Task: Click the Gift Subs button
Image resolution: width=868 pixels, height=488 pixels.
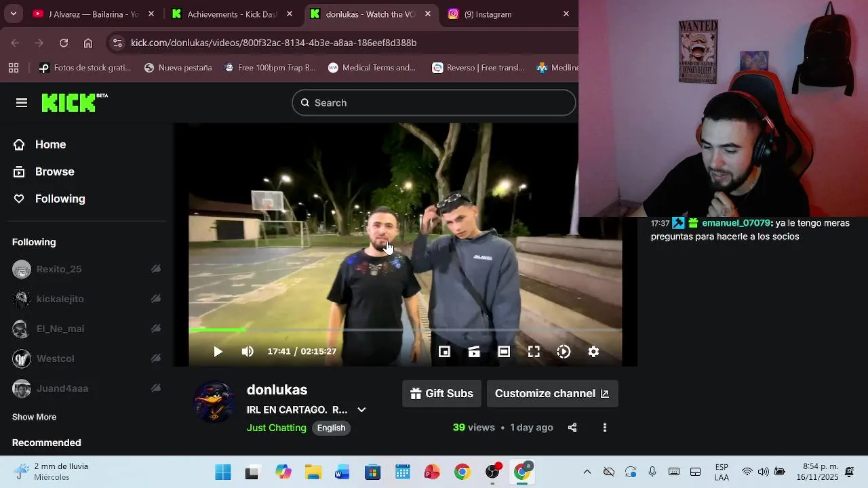Action: [442, 394]
